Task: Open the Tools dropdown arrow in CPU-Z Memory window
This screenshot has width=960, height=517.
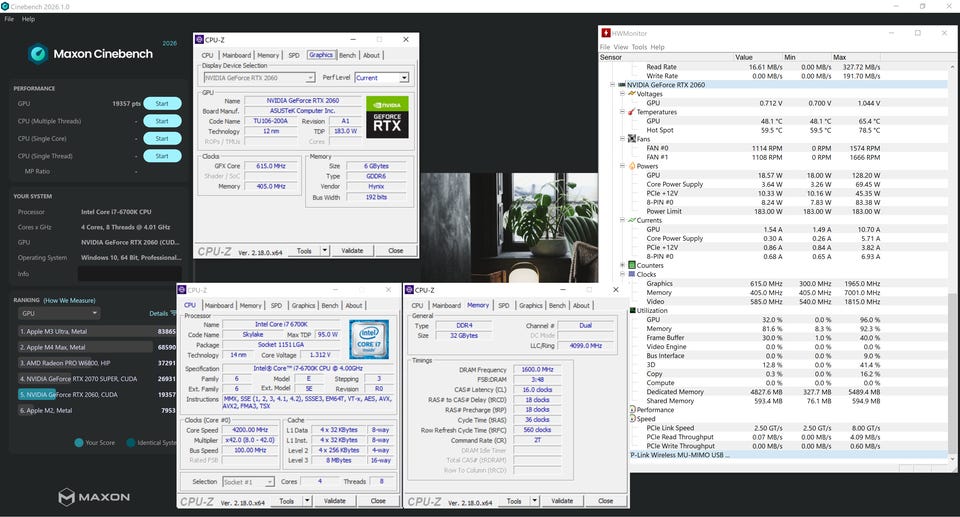Action: [534, 501]
